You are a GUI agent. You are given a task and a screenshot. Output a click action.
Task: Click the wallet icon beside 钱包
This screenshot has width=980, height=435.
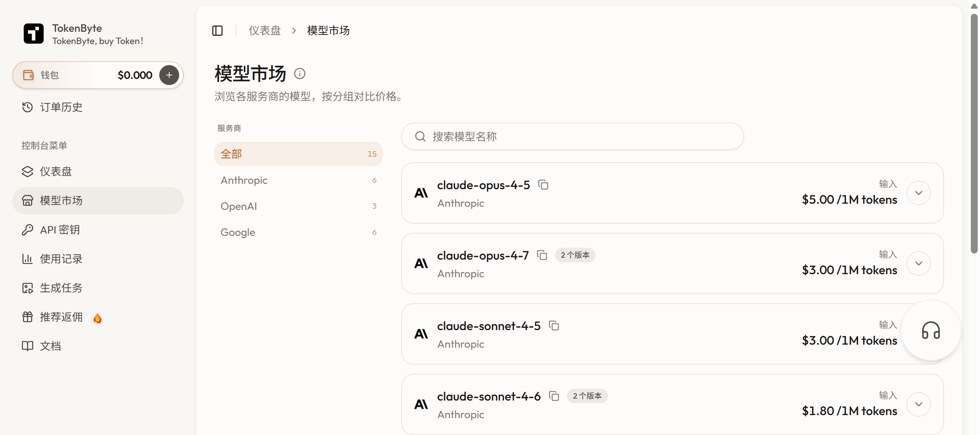tap(28, 75)
